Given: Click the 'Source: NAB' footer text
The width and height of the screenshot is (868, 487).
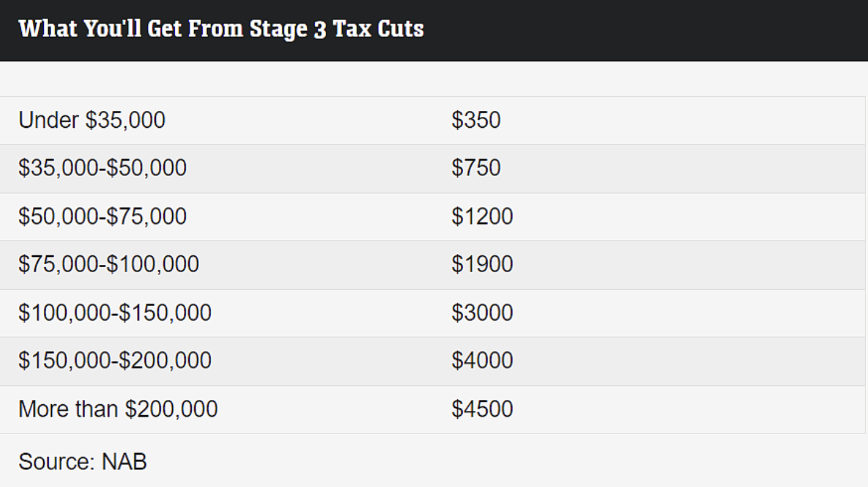Looking at the screenshot, I should (x=83, y=461).
